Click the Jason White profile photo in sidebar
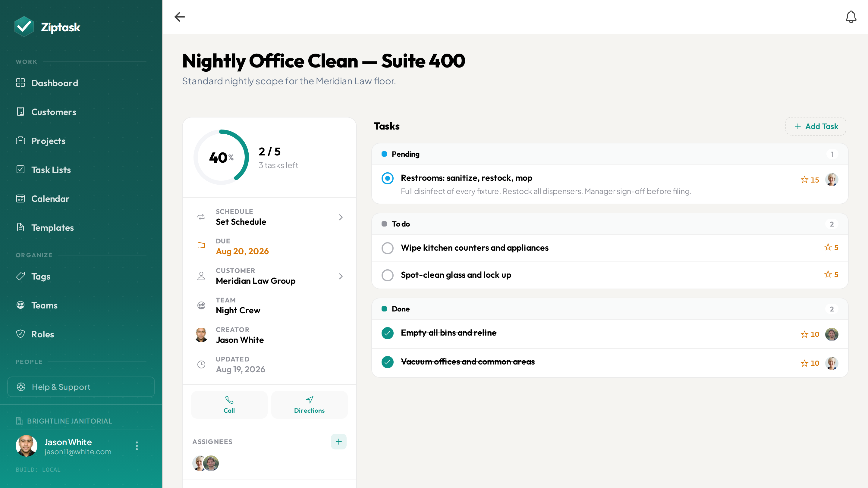This screenshot has width=868, height=488. [x=26, y=446]
